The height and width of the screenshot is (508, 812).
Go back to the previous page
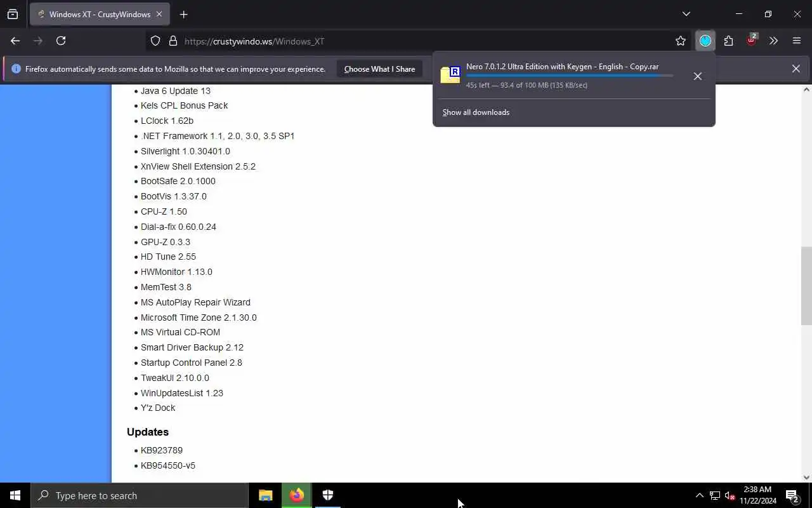[15, 41]
